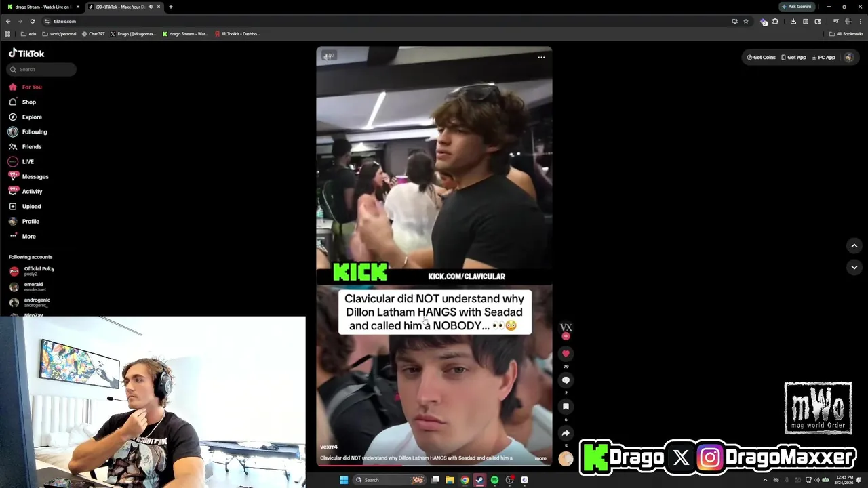
Task: Click the browser back arrow
Action: (8, 21)
